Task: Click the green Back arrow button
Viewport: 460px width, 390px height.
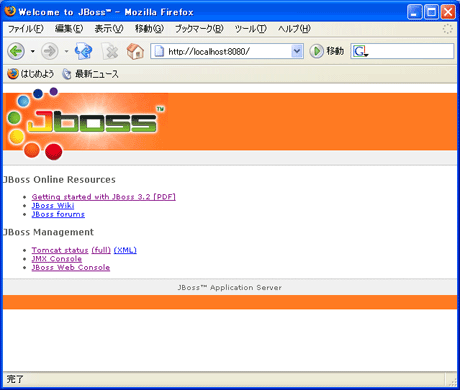Action: coord(16,51)
